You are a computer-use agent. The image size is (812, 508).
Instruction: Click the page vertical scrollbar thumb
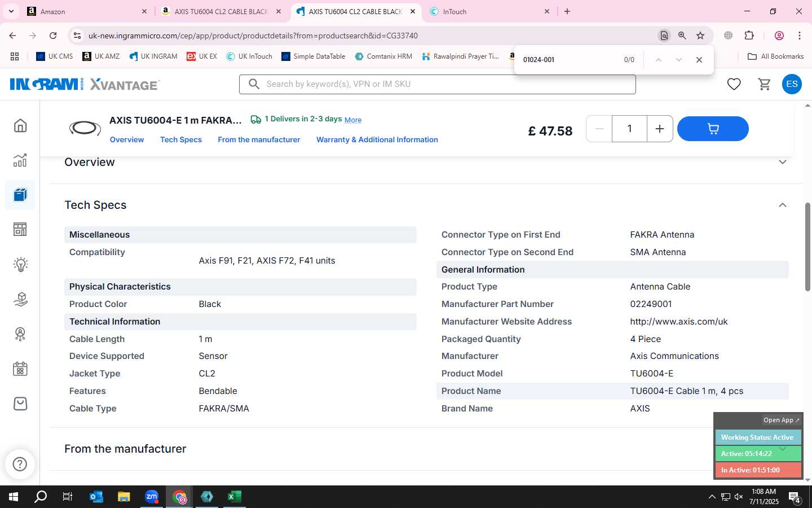click(807, 247)
